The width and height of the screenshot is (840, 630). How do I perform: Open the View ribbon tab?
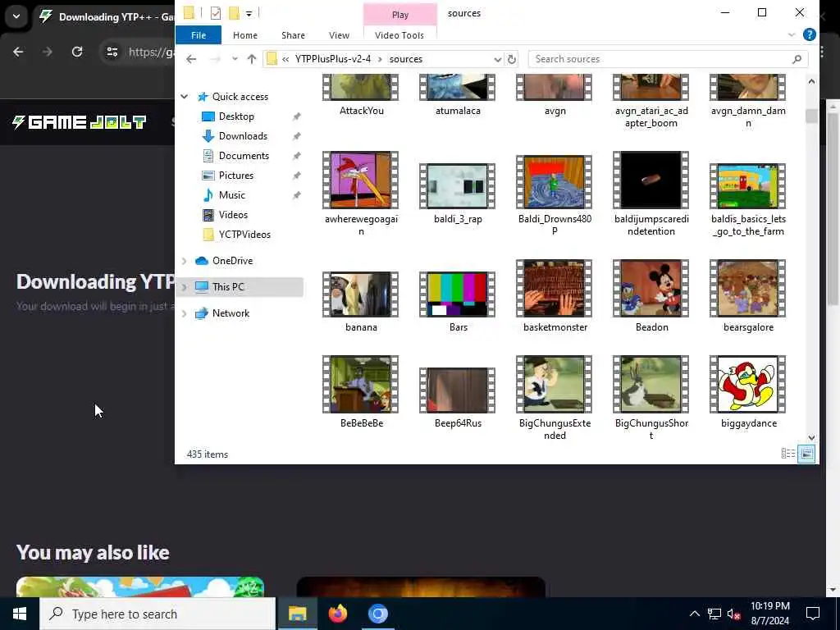pyautogui.click(x=339, y=35)
